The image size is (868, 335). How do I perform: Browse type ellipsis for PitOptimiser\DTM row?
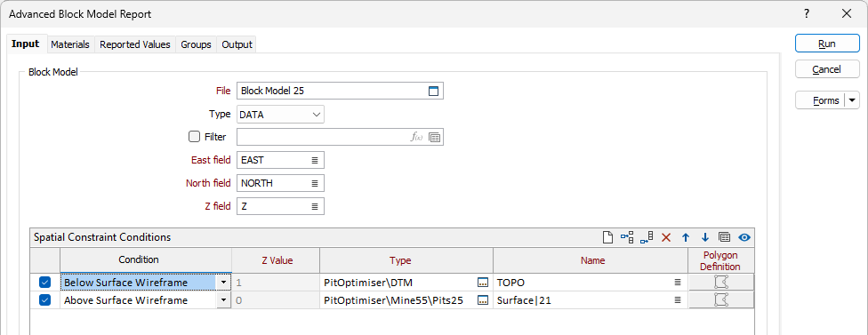(x=483, y=283)
